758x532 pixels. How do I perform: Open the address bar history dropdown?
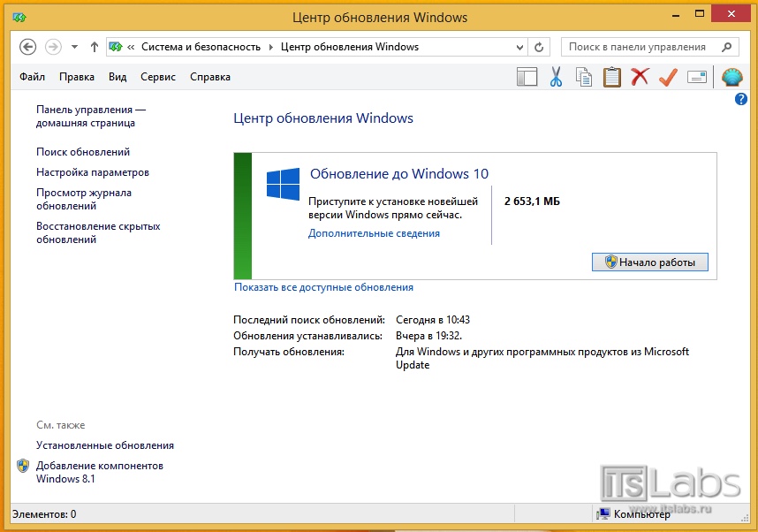(x=519, y=48)
